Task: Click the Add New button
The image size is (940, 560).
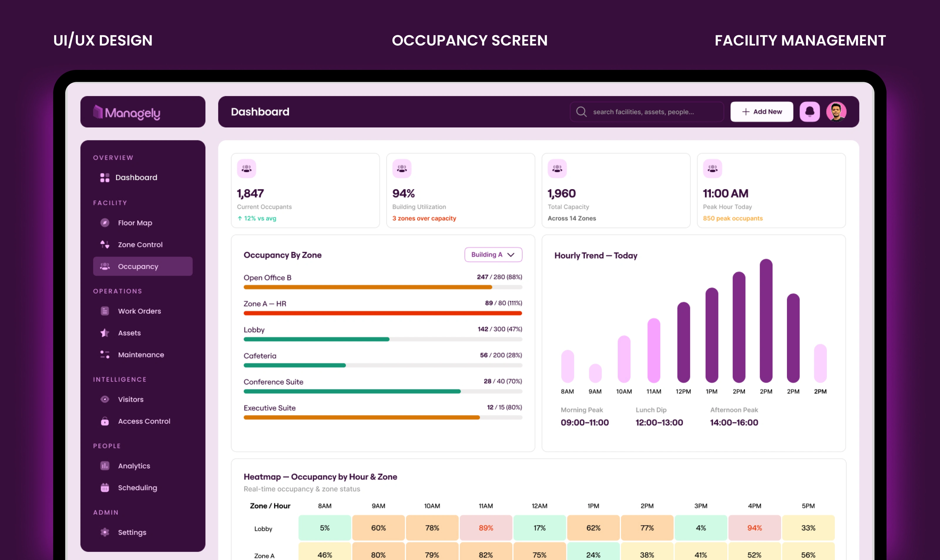Action: (x=761, y=112)
